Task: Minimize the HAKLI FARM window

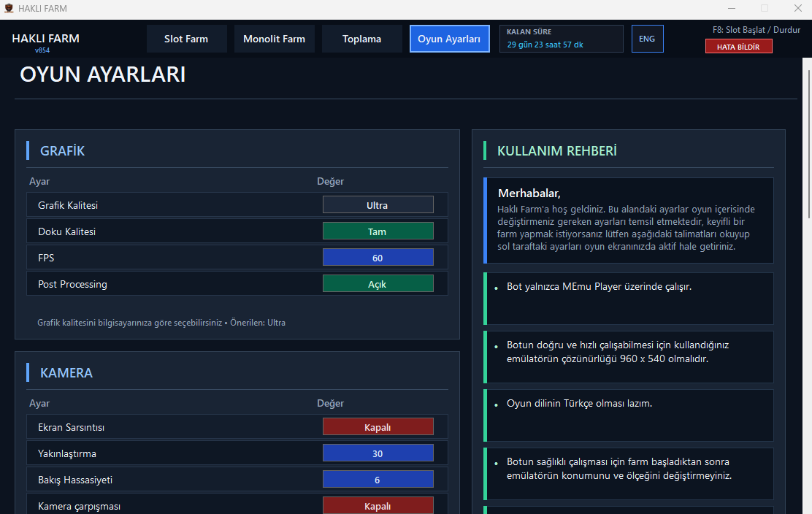Action: [732, 8]
